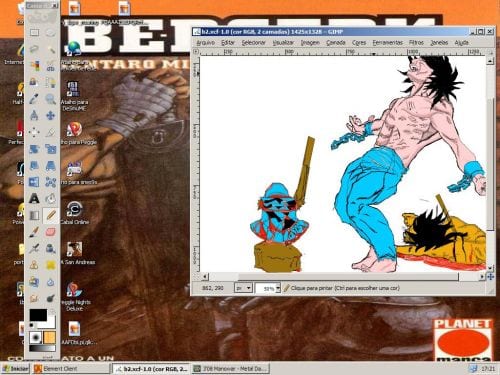Open the px unit dropdown

pyautogui.click(x=243, y=288)
